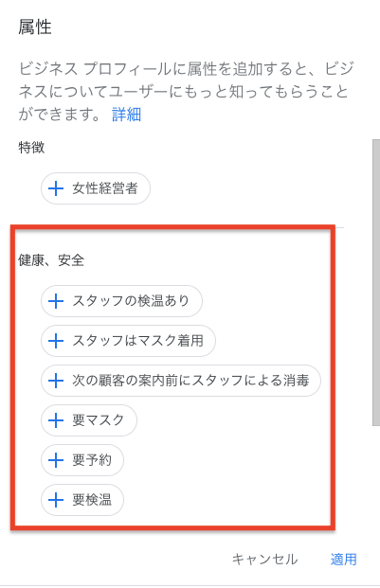Select the 要予約 attribute label
The width and height of the screenshot is (380, 588).
point(92,460)
